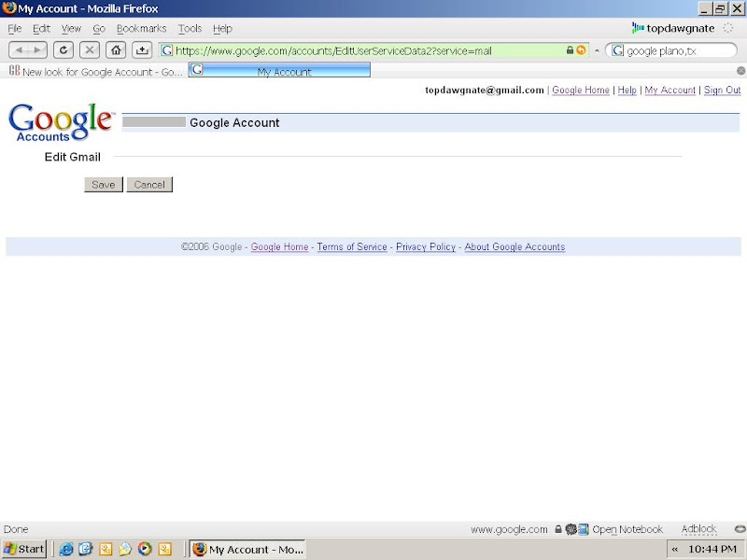The image size is (747, 560).
Task: Click www.google.com text in status bar
Action: (x=509, y=529)
